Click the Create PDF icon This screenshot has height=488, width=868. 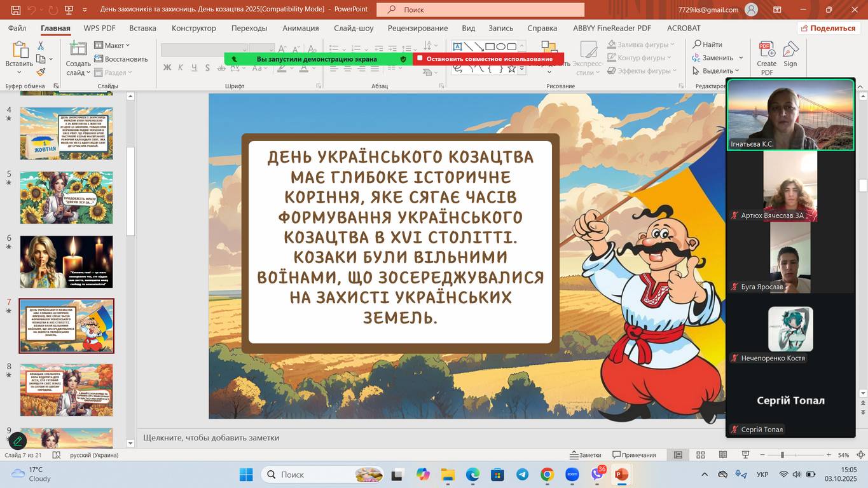[766, 58]
